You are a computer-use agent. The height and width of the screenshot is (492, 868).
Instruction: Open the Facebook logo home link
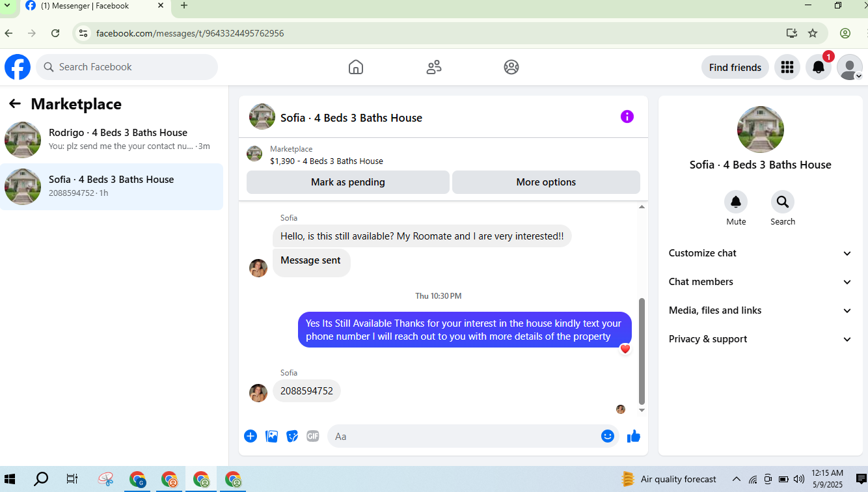(x=18, y=67)
